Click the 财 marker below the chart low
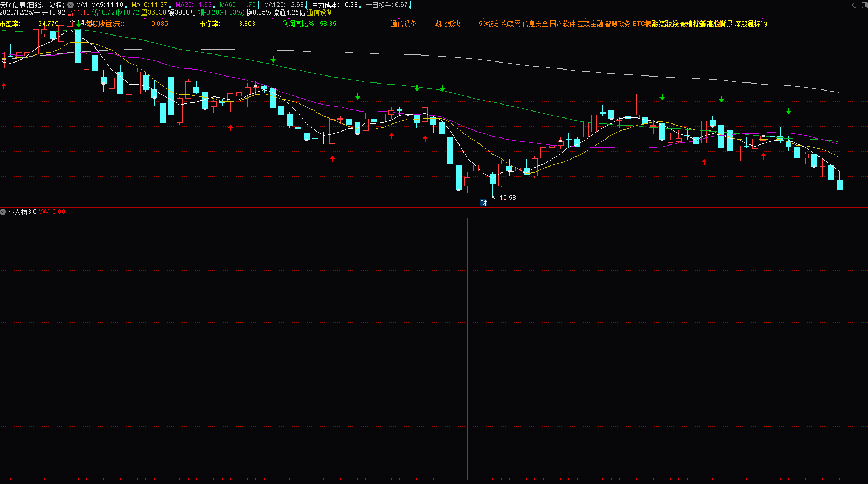Viewport: 868px width, 484px height. click(483, 203)
